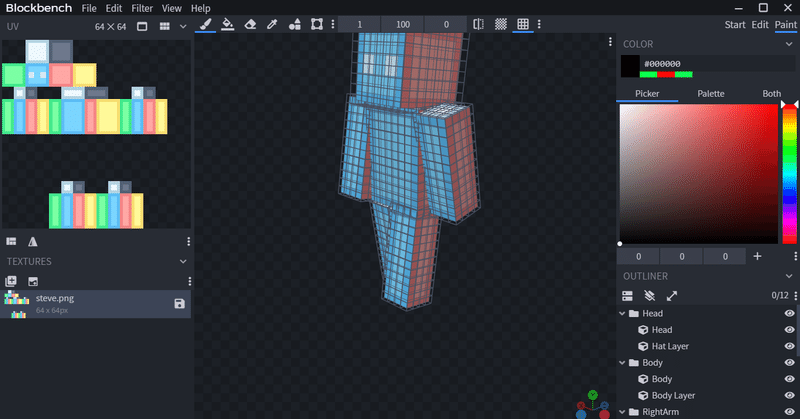Collapse the Body group
Image resolution: width=800 pixels, height=419 pixels.
click(x=622, y=362)
